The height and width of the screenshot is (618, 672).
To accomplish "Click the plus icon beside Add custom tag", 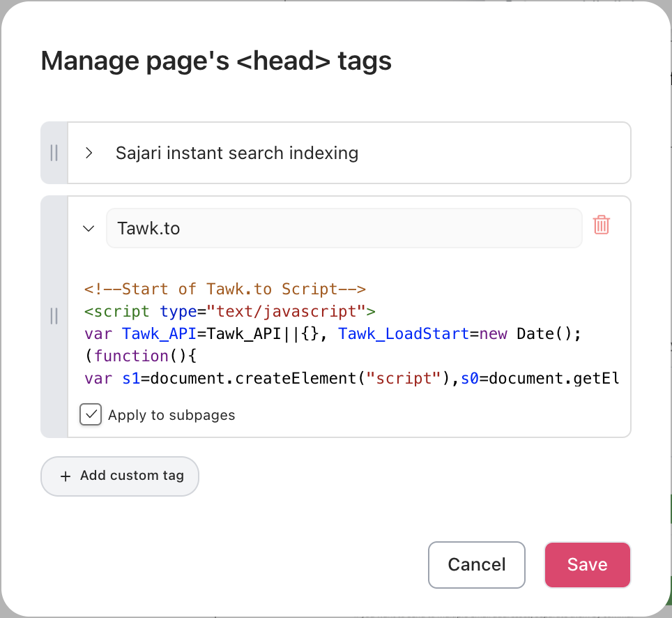I will (x=66, y=476).
